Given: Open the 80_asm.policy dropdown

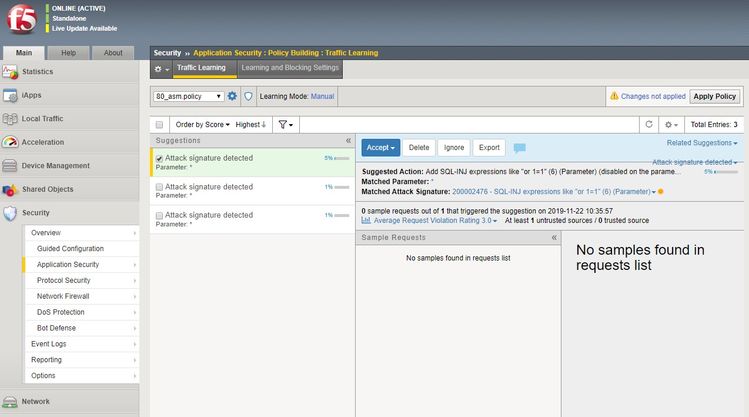Looking at the screenshot, I should point(189,96).
